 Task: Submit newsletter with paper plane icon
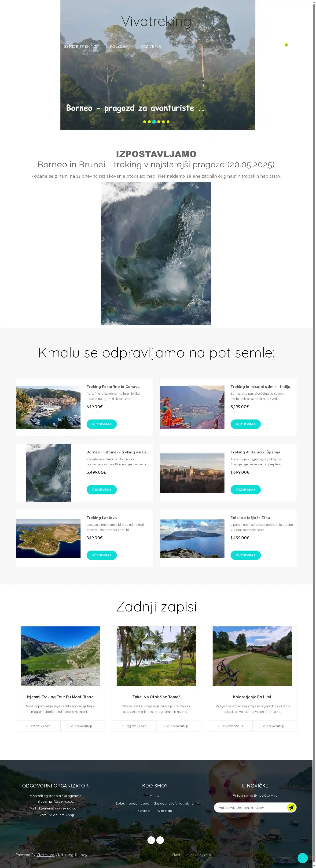pos(291,807)
